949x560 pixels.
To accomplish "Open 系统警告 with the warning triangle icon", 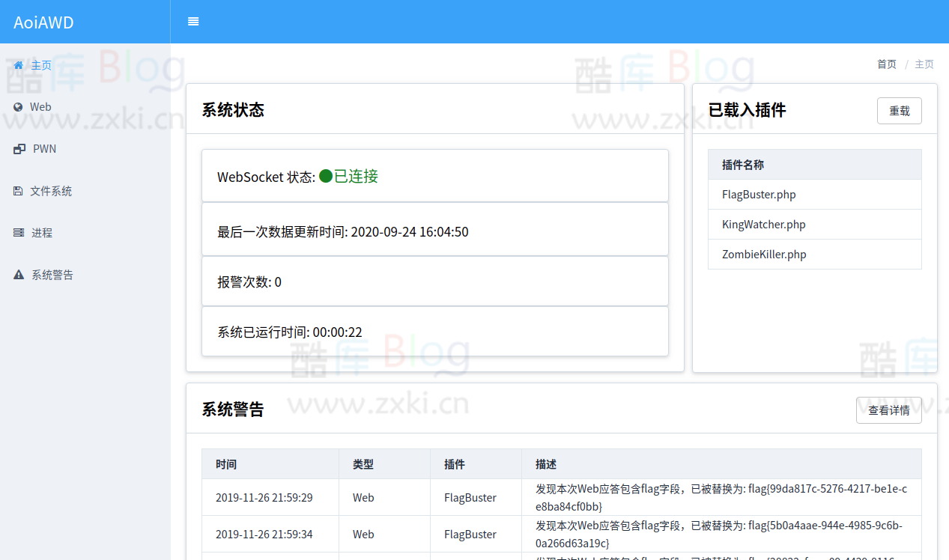I will tap(19, 274).
